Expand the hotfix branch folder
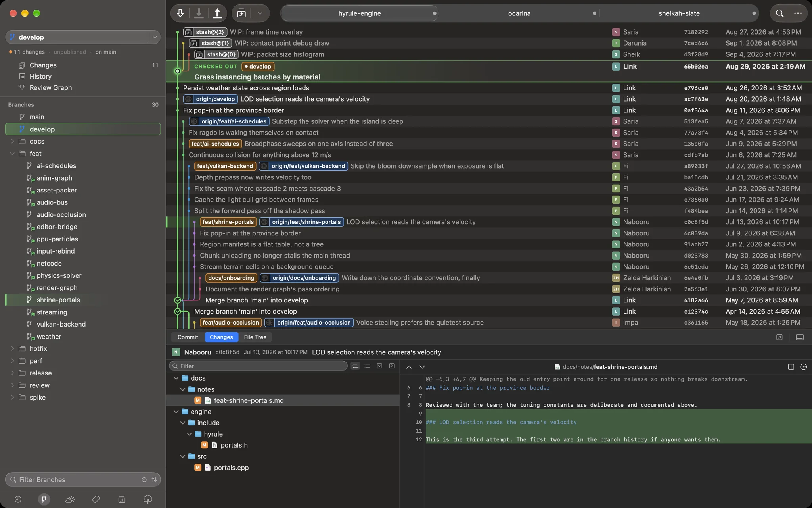Viewport: 812px width, 508px height. pos(12,348)
